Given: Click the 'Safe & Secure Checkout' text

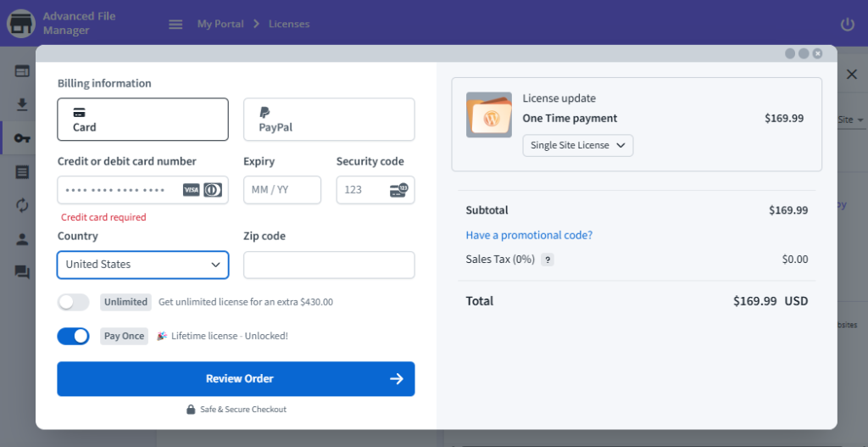Looking at the screenshot, I should [243, 410].
